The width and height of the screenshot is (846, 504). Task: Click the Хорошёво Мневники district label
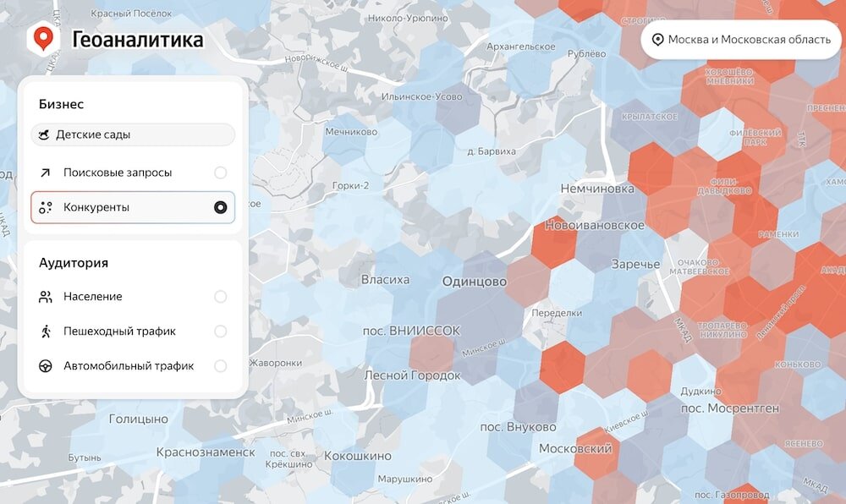pyautogui.click(x=730, y=77)
